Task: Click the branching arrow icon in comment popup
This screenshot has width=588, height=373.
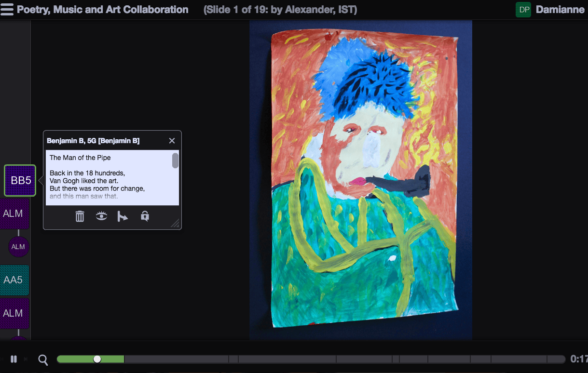Action: pos(123,216)
